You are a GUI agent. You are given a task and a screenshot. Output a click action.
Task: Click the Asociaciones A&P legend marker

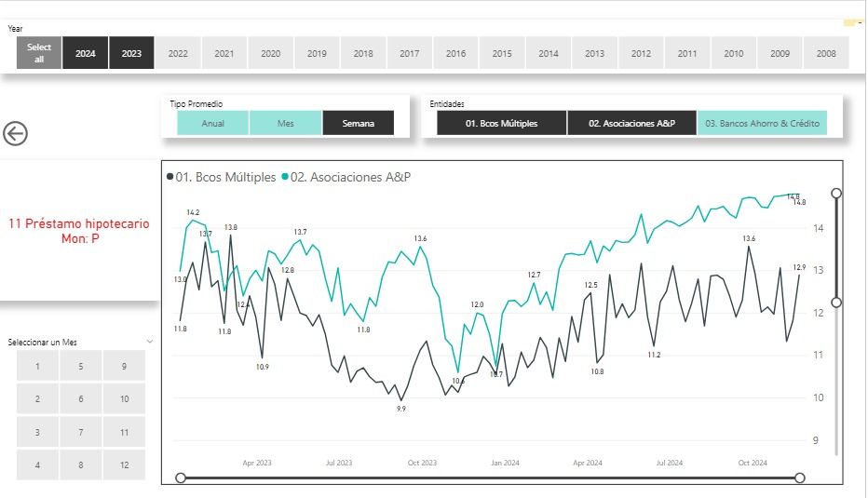point(284,177)
